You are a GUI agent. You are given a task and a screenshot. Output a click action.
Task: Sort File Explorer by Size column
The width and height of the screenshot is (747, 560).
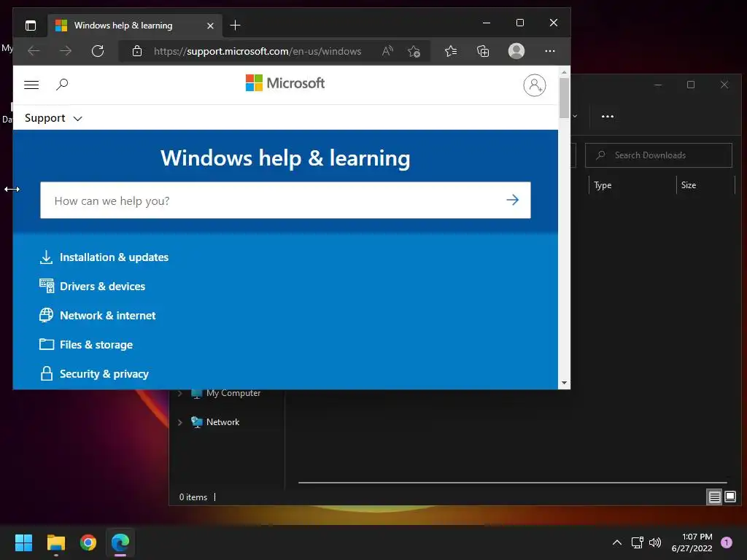[689, 185]
